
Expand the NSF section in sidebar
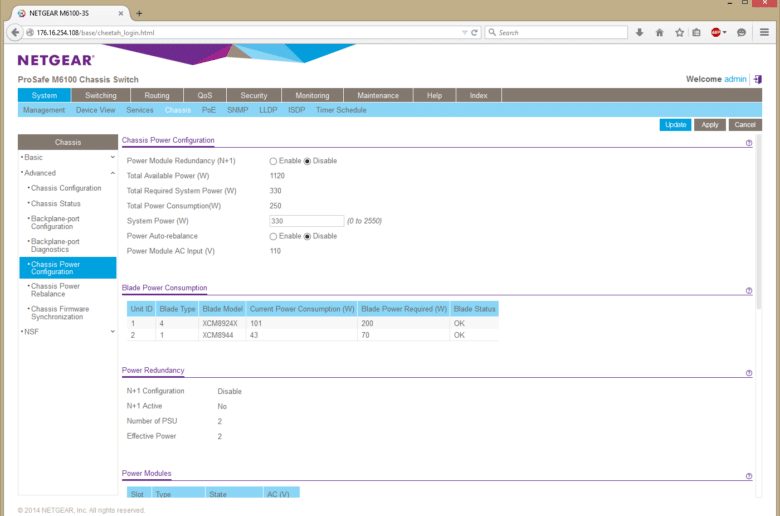click(x=113, y=331)
